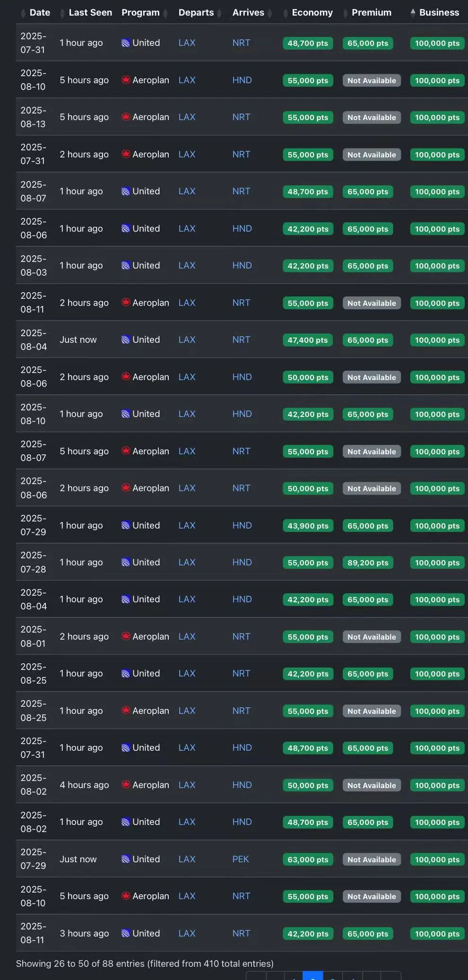
Task: Open the LAX link in the first row
Action: pyautogui.click(x=187, y=43)
